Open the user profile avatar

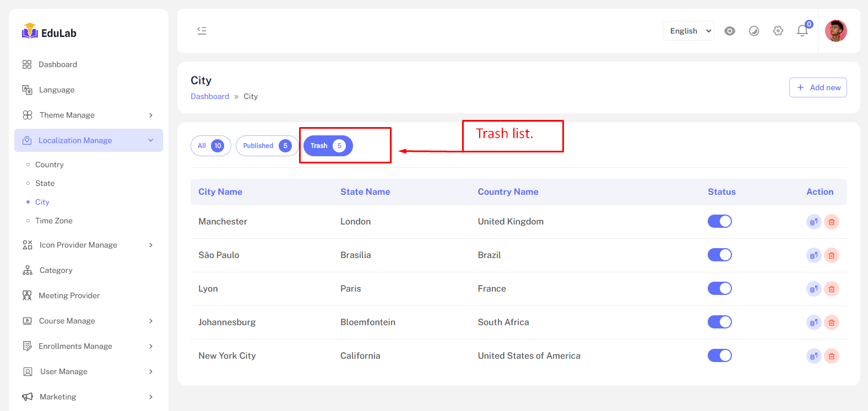pos(836,31)
